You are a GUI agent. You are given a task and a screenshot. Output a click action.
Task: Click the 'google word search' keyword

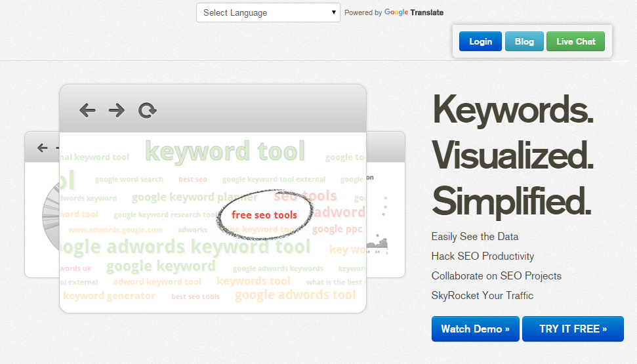point(129,180)
